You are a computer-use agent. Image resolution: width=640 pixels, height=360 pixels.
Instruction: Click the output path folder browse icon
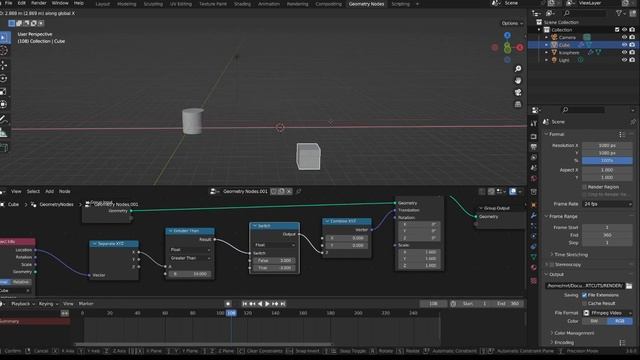point(629,286)
